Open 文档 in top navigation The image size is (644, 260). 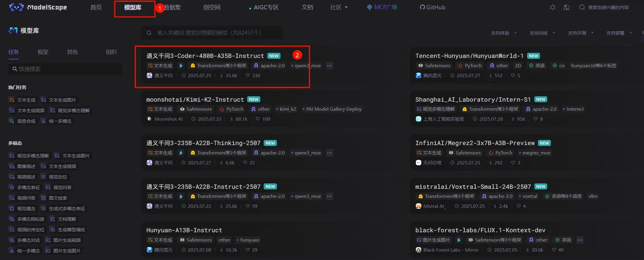click(x=307, y=7)
